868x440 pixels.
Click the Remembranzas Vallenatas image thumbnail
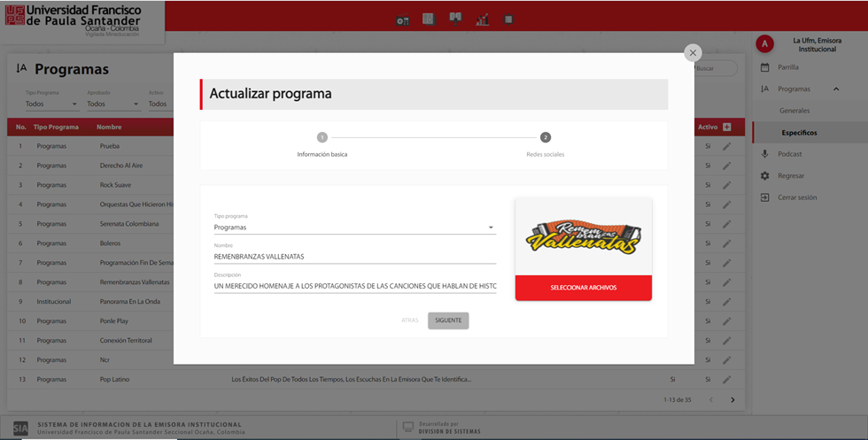(583, 236)
